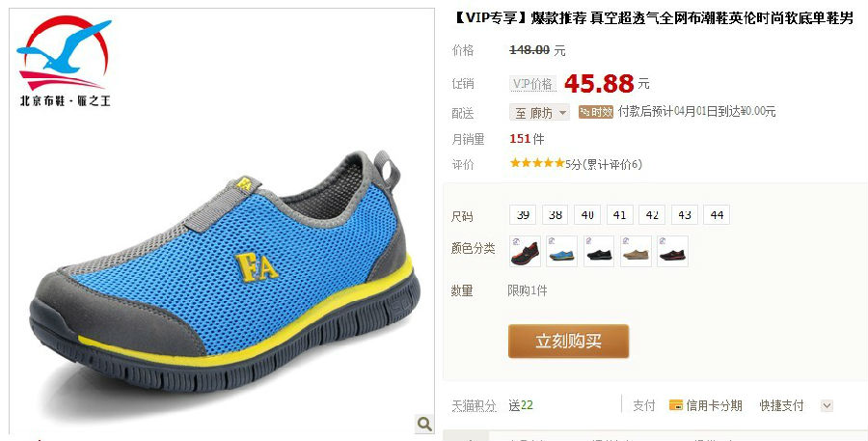Choose size 42
The height and width of the screenshot is (441, 868).
[652, 214]
